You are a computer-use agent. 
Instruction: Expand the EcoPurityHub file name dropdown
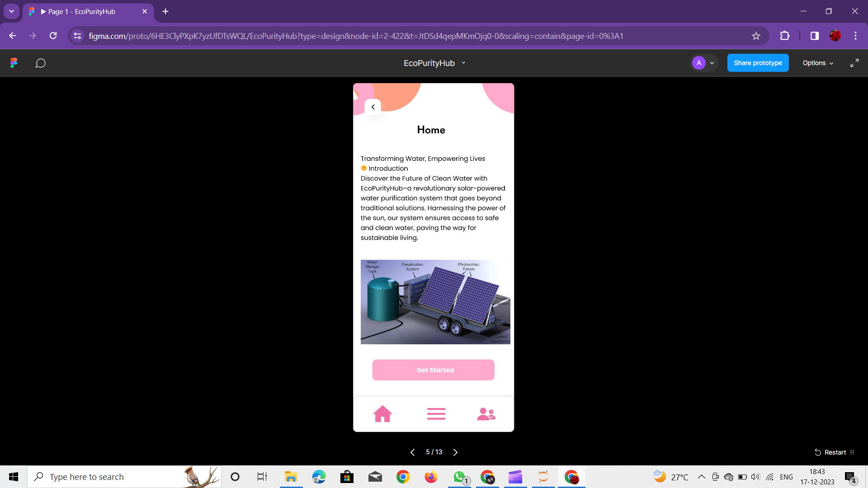pyautogui.click(x=463, y=63)
